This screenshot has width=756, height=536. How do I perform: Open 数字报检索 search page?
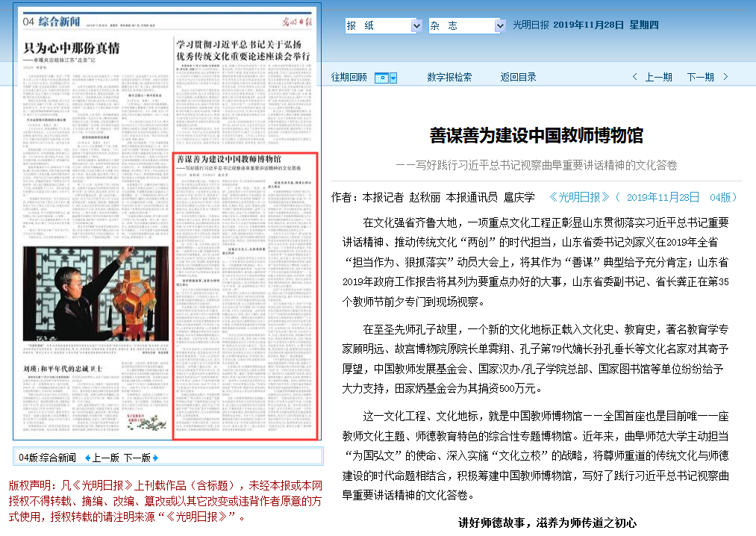click(x=449, y=77)
